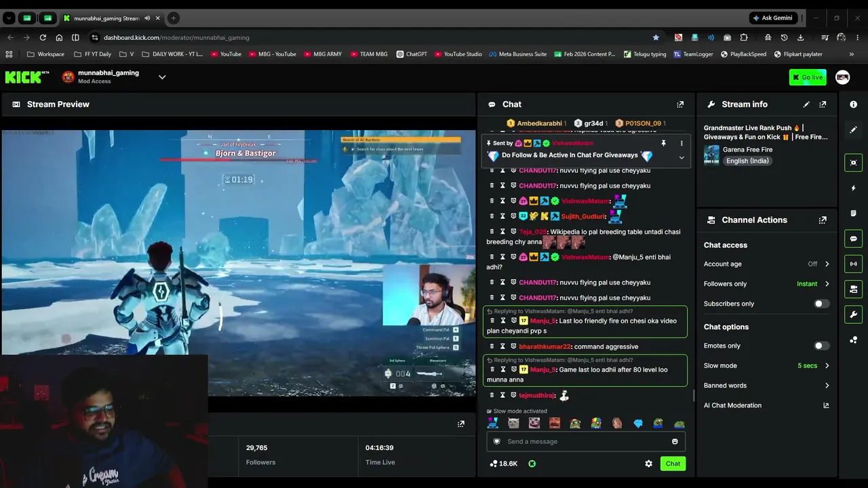Viewport: 868px width, 488px height.
Task: Click the moderator shield icon in the message box
Action: (x=497, y=441)
